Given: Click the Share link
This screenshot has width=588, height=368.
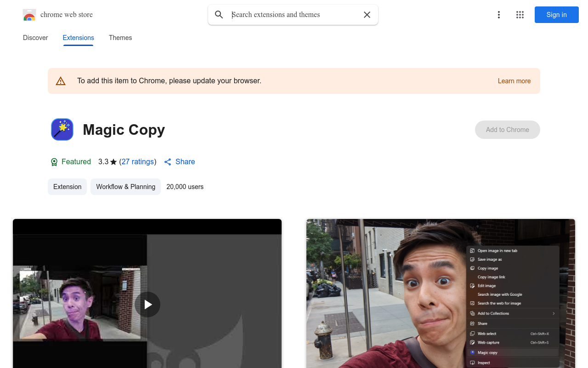Looking at the screenshot, I should pyautogui.click(x=185, y=162).
